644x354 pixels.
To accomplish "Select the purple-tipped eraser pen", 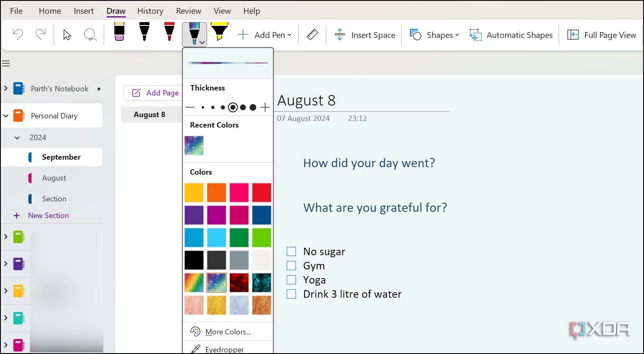I will click(x=119, y=32).
